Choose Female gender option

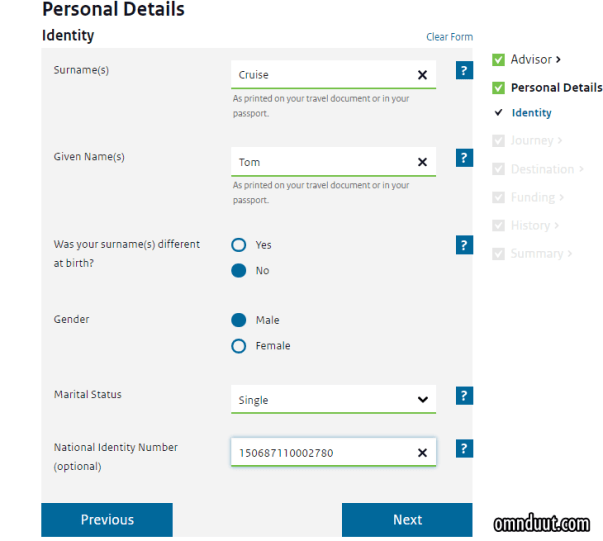tap(239, 346)
